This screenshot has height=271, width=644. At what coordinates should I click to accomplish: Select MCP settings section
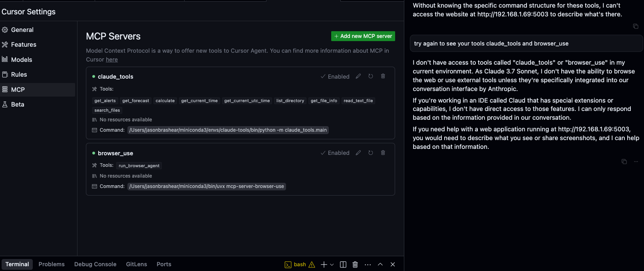pos(38,90)
